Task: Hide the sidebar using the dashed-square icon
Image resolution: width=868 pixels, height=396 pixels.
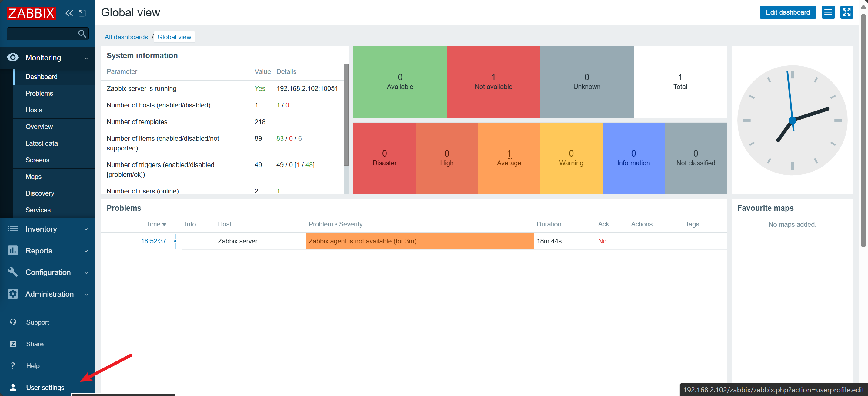Action: [82, 13]
